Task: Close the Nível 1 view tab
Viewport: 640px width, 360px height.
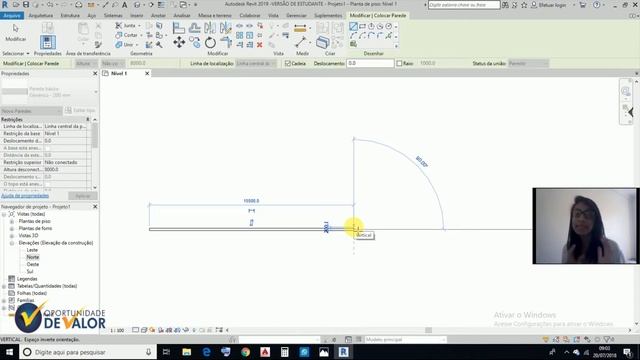Action: (x=147, y=73)
